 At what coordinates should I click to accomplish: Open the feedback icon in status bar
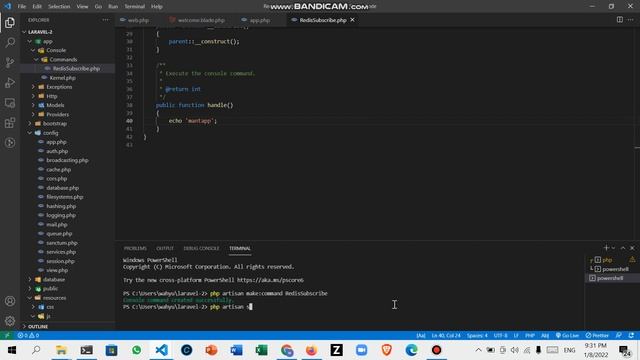[x=619, y=335]
